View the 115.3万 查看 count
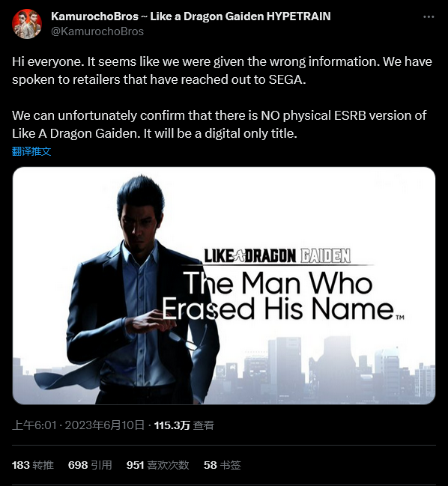Viewport: 448px width, 486px height. coord(184,425)
